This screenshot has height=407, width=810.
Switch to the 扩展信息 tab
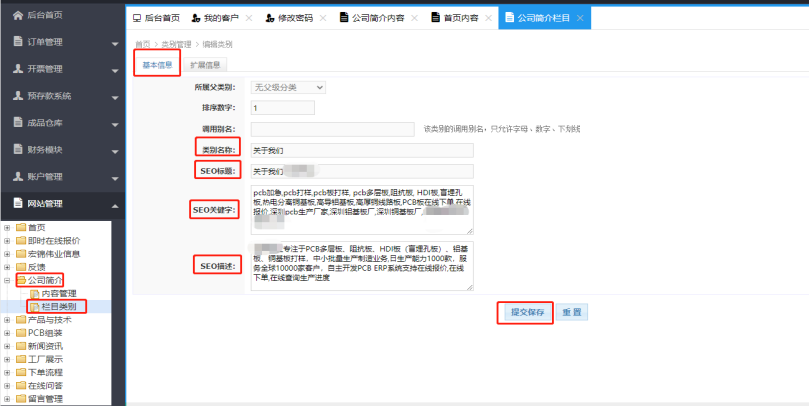207,66
